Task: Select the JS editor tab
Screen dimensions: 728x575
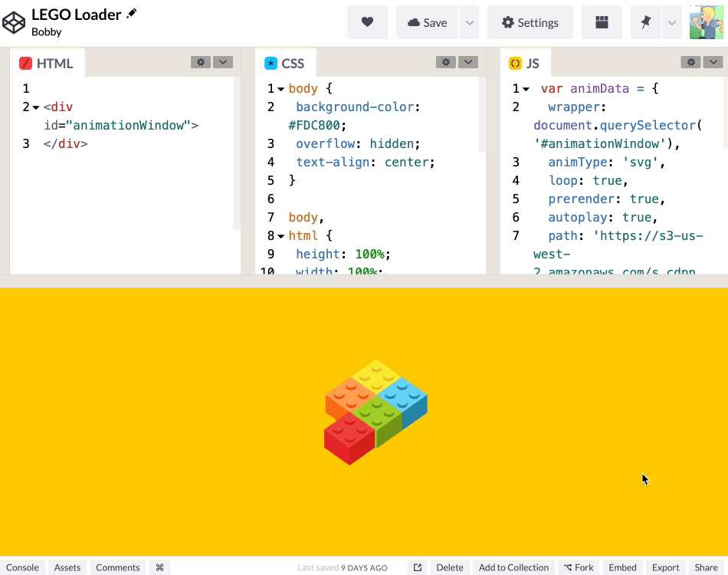Action: tap(525, 63)
